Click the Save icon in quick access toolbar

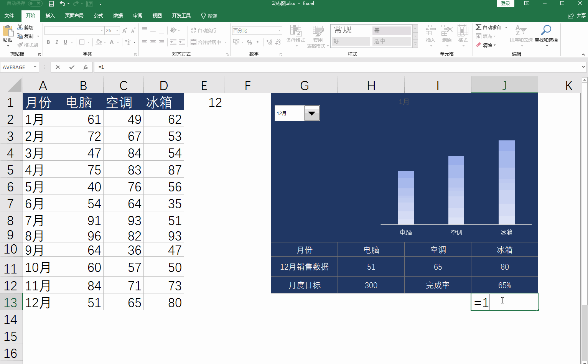click(x=51, y=4)
